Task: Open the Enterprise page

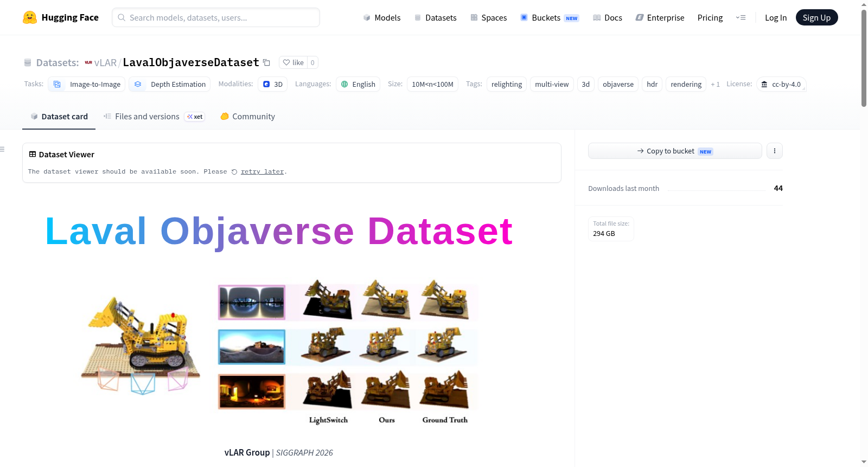Action: [x=660, y=17]
